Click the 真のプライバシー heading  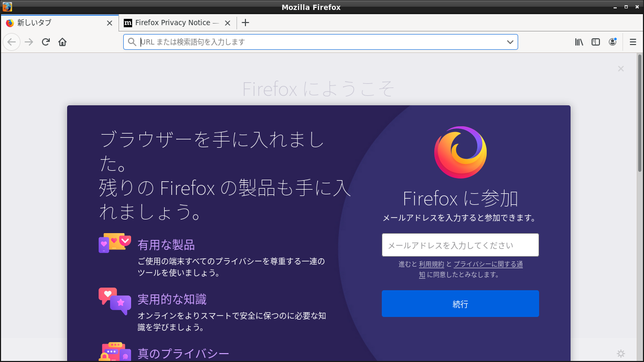point(184,354)
